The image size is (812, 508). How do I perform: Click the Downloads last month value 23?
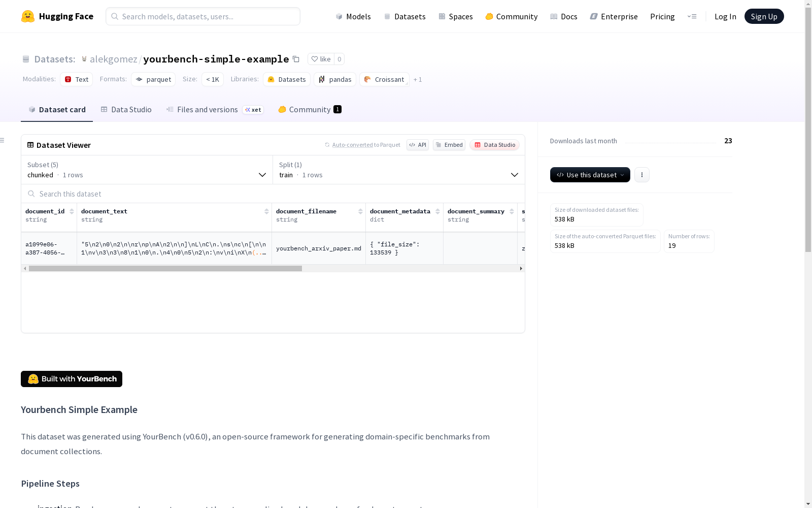[x=728, y=141]
